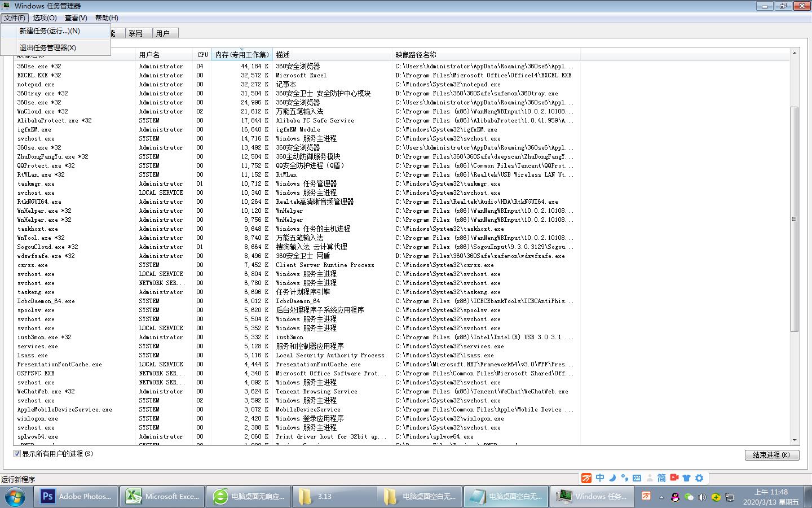The width and height of the screenshot is (812, 508).
Task: Sort by CPU column header
Action: click(202, 55)
